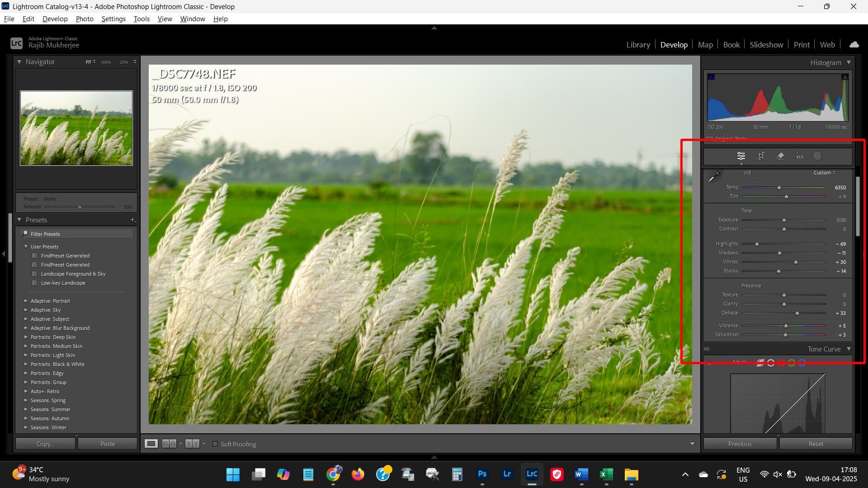Pick the White Balance eyedropper selector
The image size is (868, 488).
pyautogui.click(x=714, y=176)
